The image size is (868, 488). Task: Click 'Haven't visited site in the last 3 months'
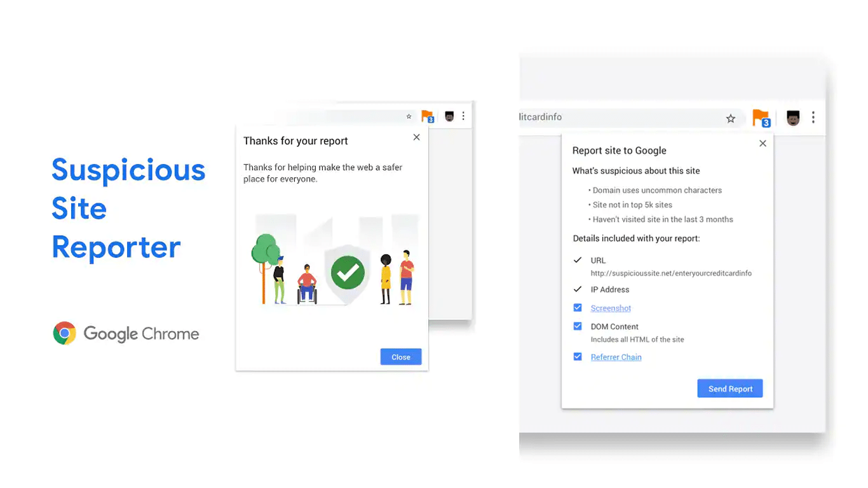tap(663, 219)
